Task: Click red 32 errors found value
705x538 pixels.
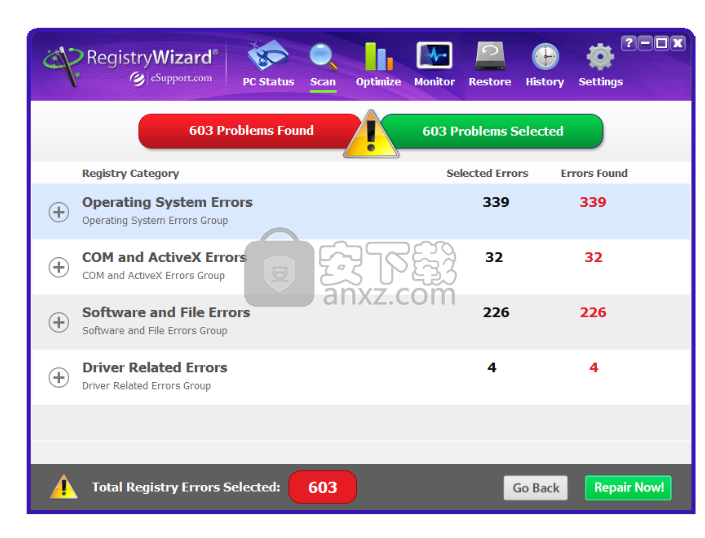Action: click(593, 258)
